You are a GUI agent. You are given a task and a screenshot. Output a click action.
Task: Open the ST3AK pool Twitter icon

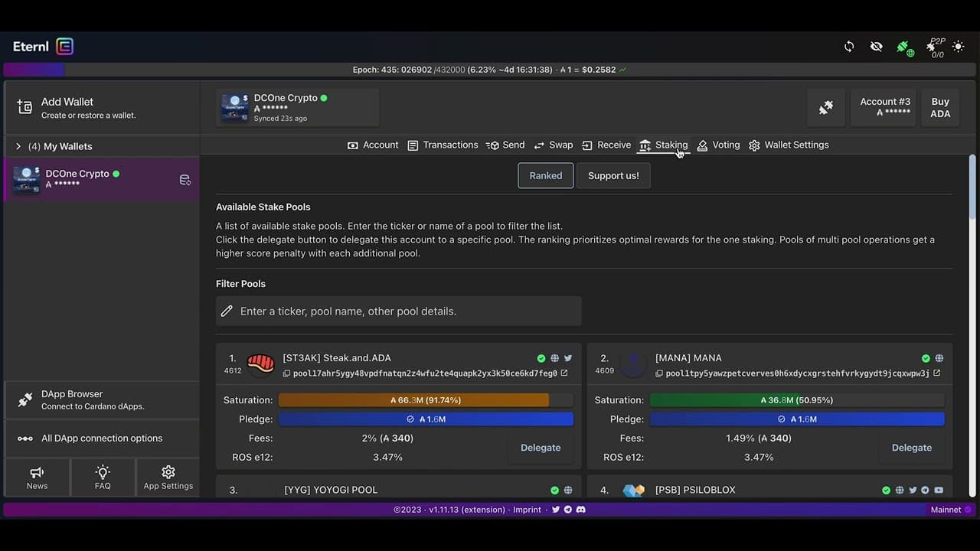coord(568,358)
